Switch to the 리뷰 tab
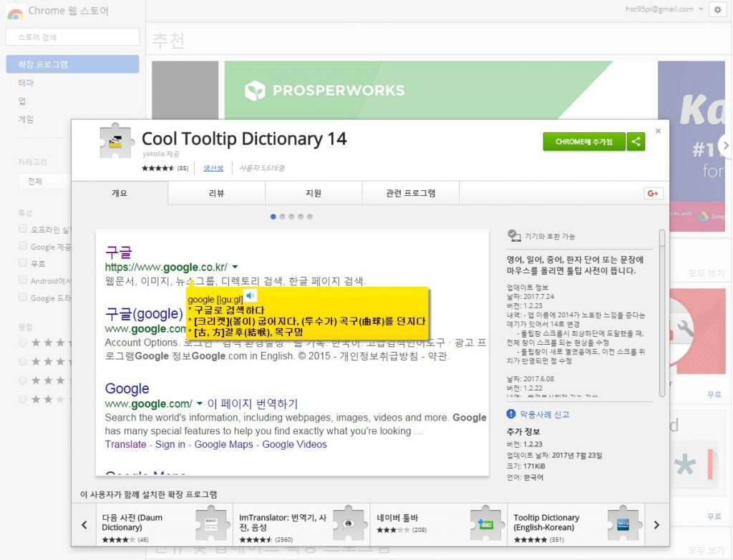Image resolution: width=733 pixels, height=560 pixels. [x=216, y=192]
